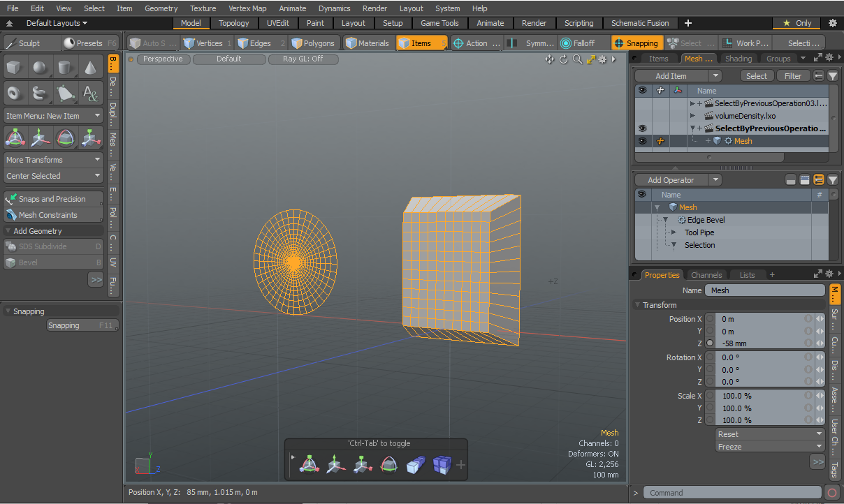844x504 pixels.
Task: Click the viewport zoom magnifier icon
Action: click(x=577, y=59)
